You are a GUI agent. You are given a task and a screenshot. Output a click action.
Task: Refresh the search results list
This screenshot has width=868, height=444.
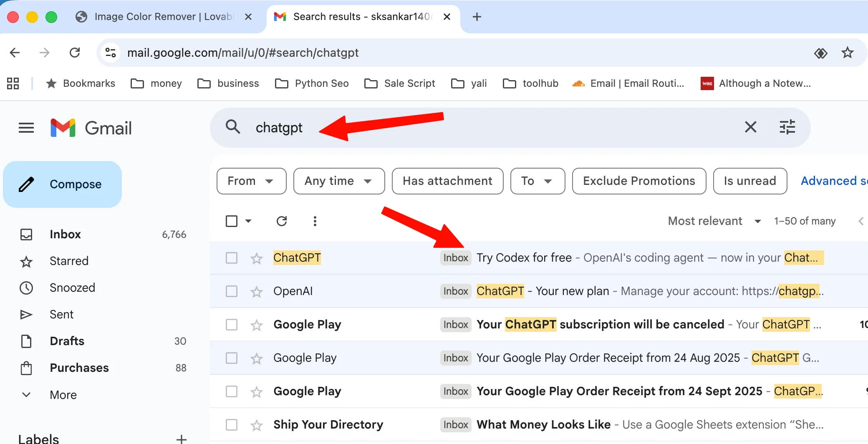(282, 221)
